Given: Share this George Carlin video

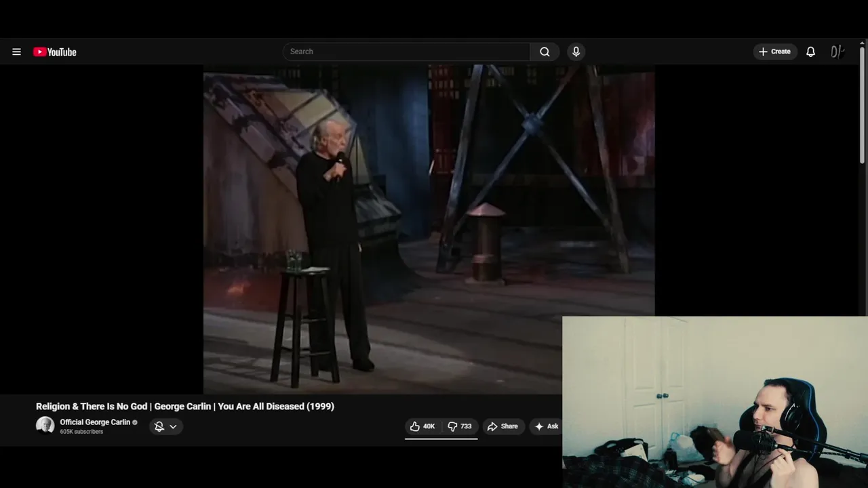Looking at the screenshot, I should point(502,426).
